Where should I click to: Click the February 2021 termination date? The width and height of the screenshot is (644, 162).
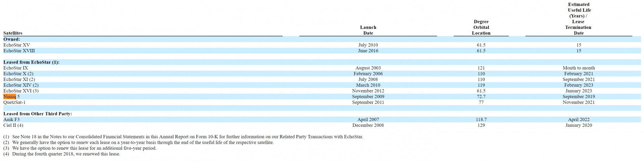[579, 74]
